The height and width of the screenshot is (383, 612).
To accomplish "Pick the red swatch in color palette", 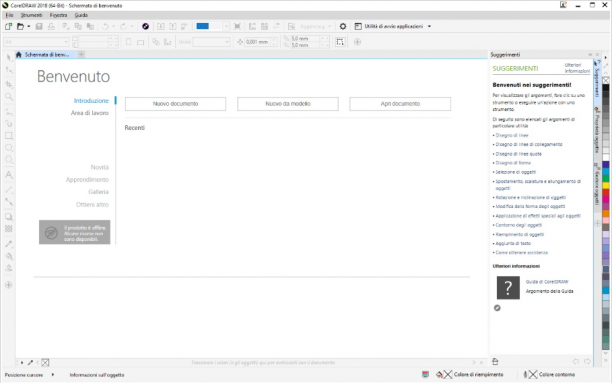I will pyautogui.click(x=605, y=192).
